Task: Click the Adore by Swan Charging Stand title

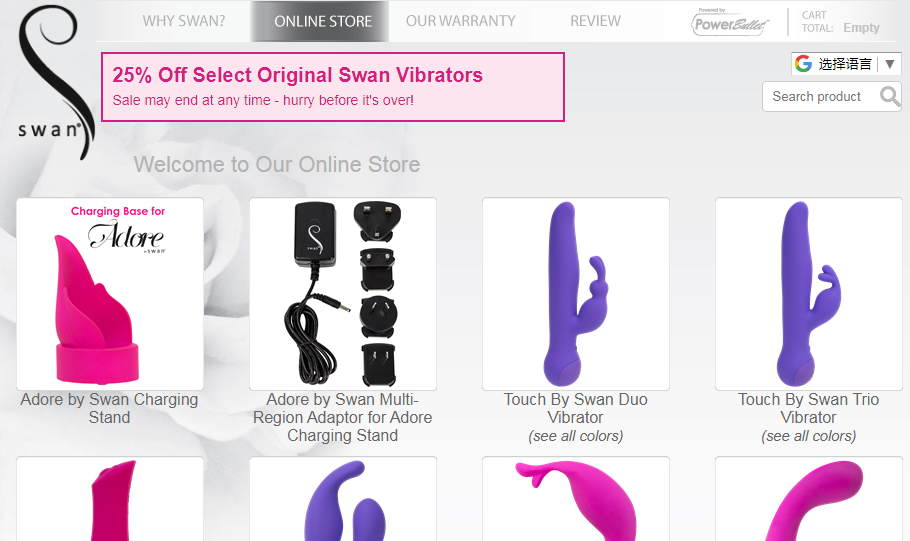Action: [x=109, y=408]
